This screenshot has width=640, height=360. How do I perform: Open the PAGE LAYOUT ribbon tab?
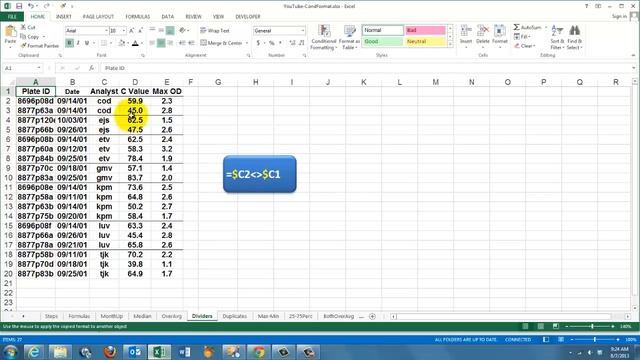click(98, 17)
